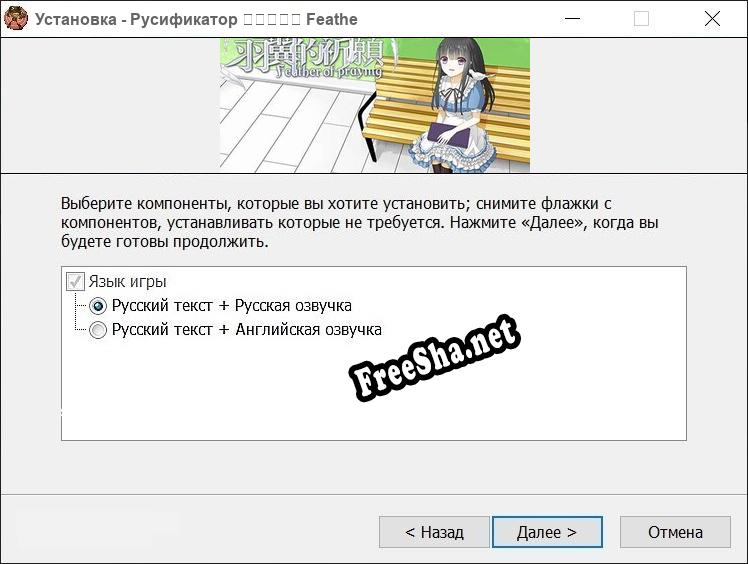Click the white bird on the girl's shoulder

click(x=480, y=74)
